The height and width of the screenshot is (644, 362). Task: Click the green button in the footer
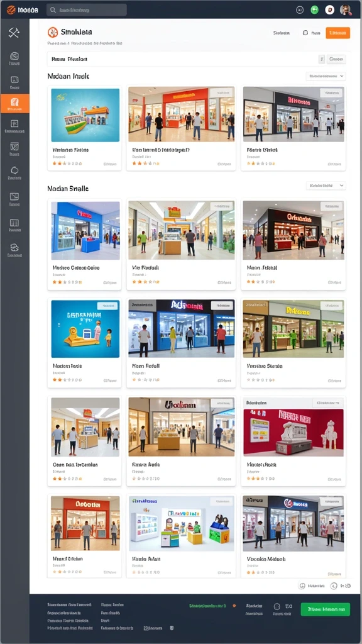point(325,609)
